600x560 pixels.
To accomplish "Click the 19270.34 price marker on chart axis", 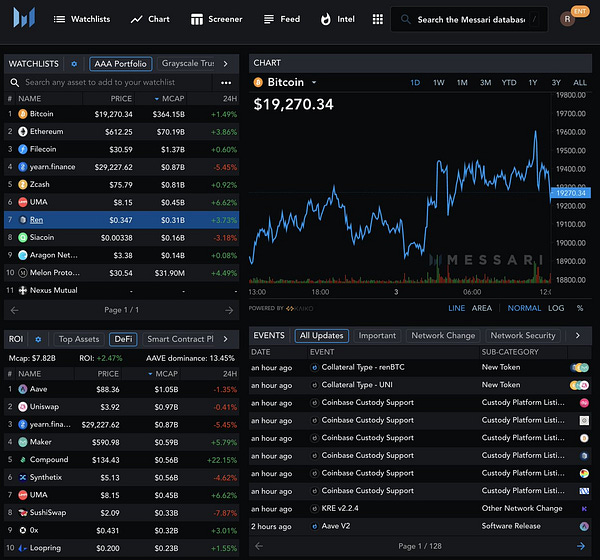I will [571, 193].
